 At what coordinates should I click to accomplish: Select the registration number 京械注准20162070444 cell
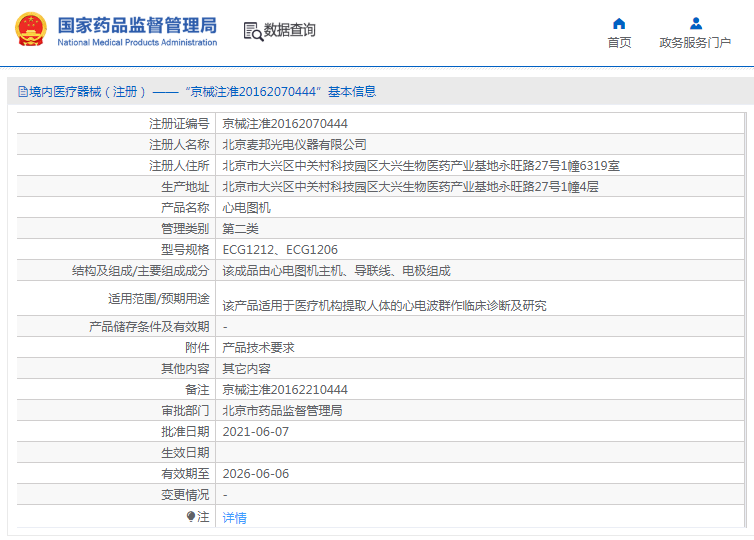point(285,124)
